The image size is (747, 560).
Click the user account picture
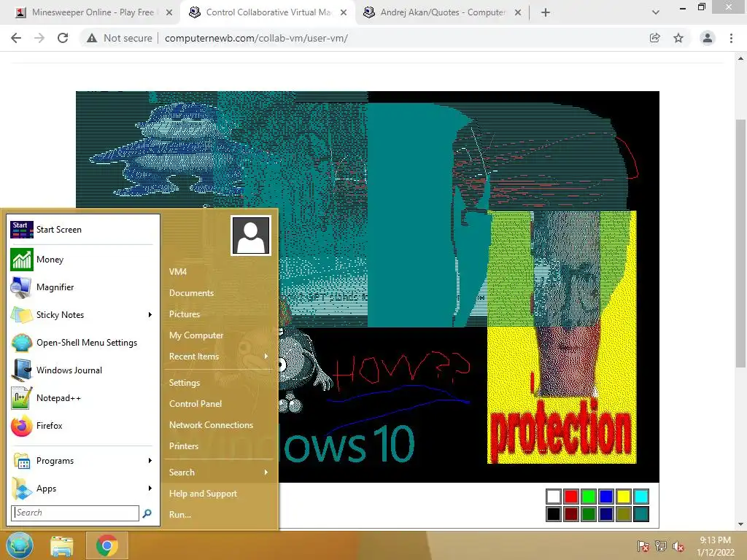[x=251, y=236]
